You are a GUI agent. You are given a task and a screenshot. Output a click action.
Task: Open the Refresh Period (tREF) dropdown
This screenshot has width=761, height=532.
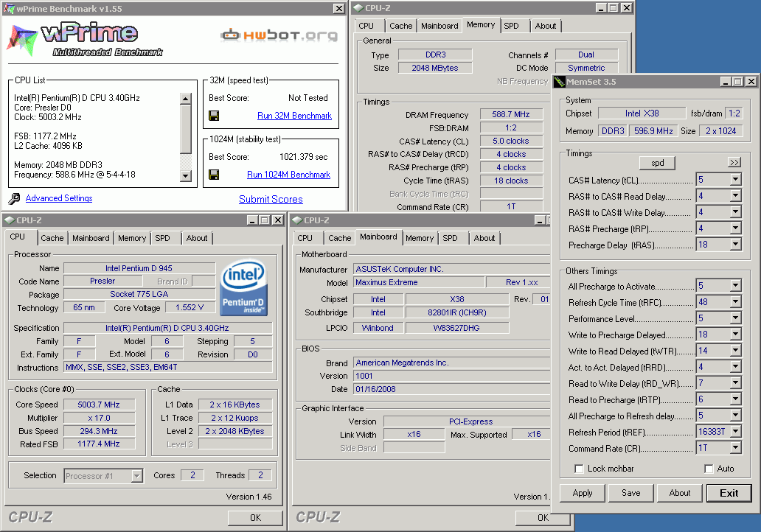coord(736,432)
